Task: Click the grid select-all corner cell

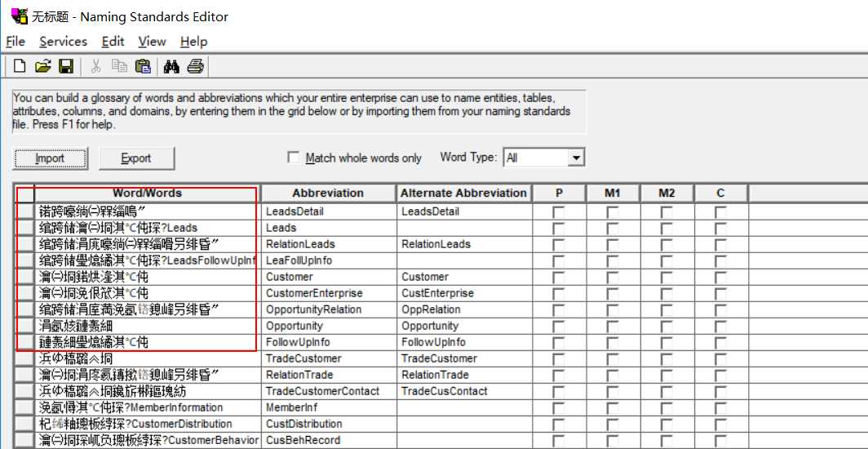Action: pyautogui.click(x=24, y=193)
